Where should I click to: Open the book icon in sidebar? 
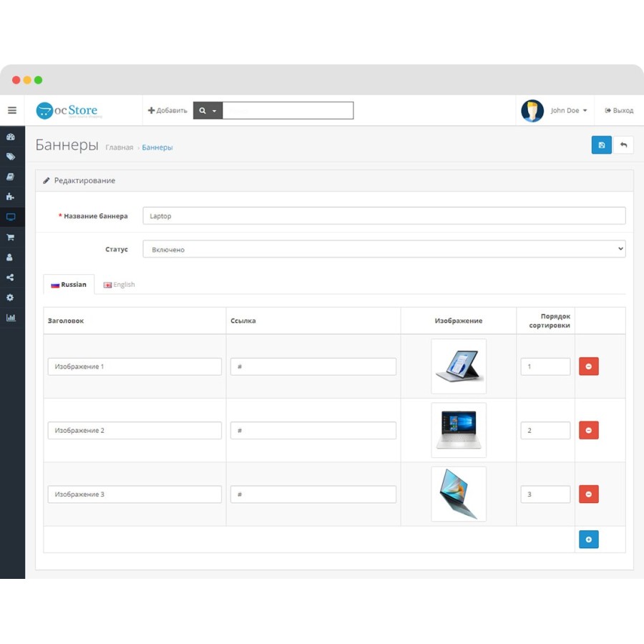[11, 177]
